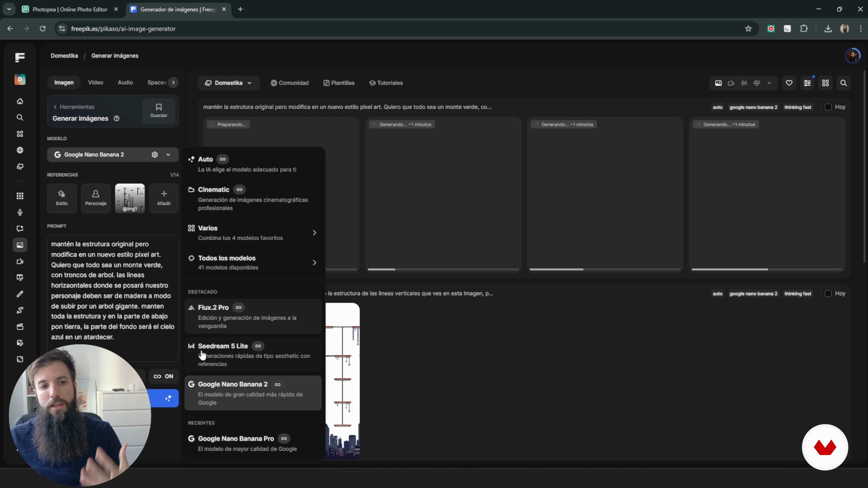Click the Freepik logo
Image resolution: width=868 pixels, height=488 pixels.
(20, 57)
